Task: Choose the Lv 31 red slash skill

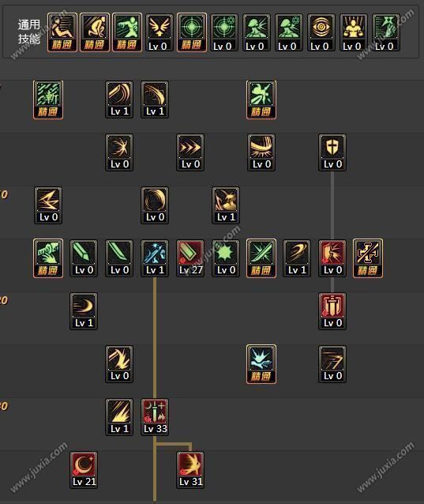Action: (190, 470)
